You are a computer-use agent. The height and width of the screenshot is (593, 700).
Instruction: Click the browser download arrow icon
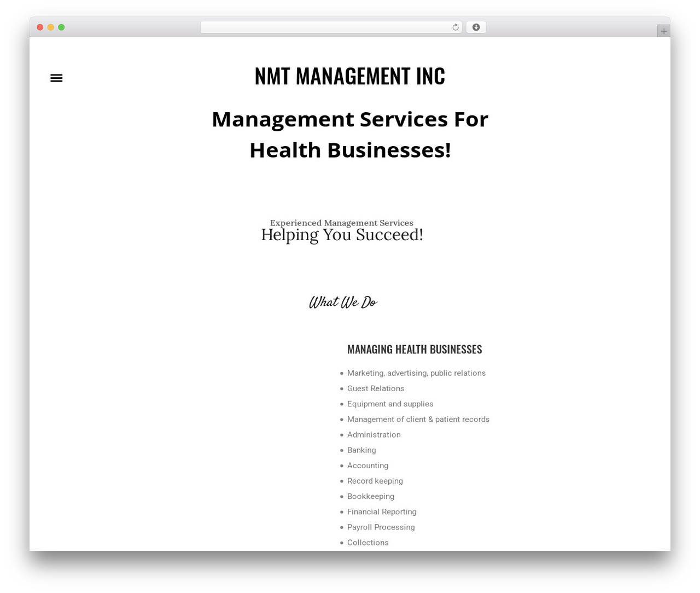476,27
